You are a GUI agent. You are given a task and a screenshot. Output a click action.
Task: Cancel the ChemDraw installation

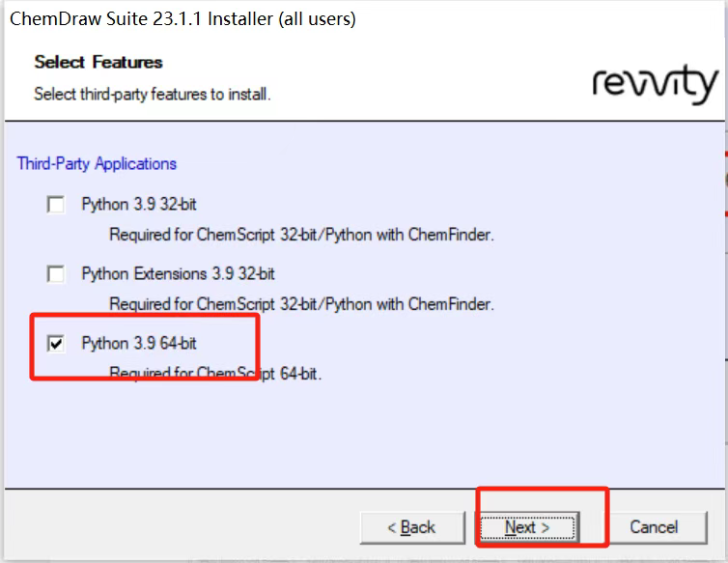[654, 527]
